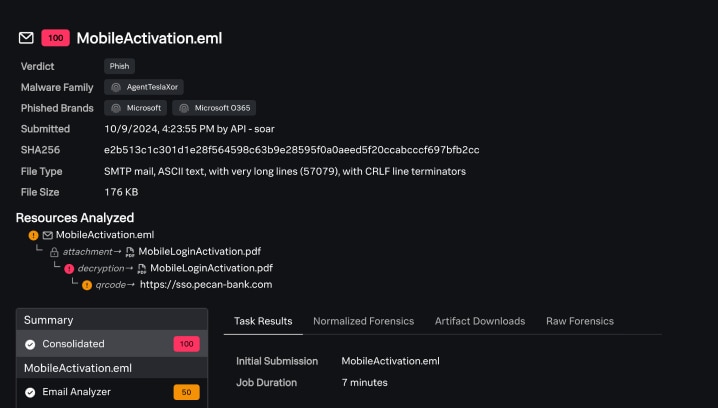Click the red 100 score badge in header

tap(55, 38)
